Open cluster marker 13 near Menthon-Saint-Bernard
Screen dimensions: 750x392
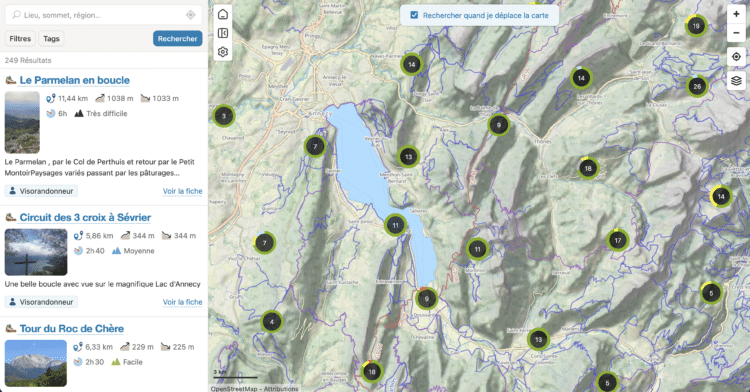coord(408,157)
